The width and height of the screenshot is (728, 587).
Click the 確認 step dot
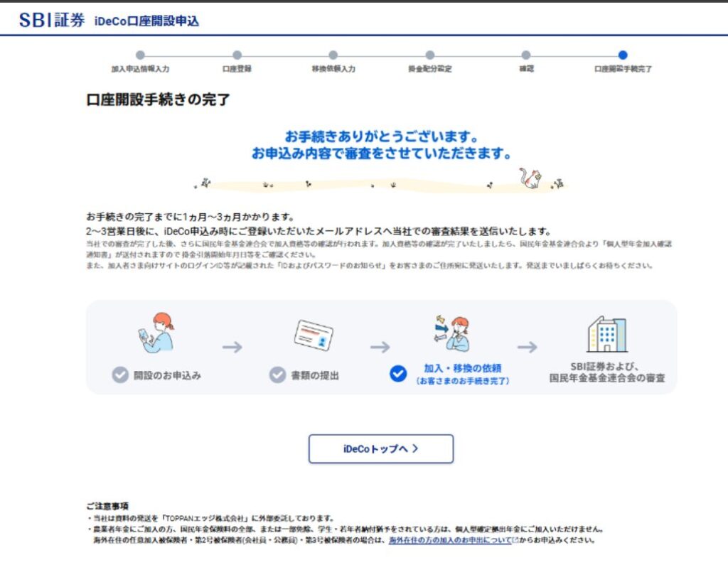click(x=525, y=55)
